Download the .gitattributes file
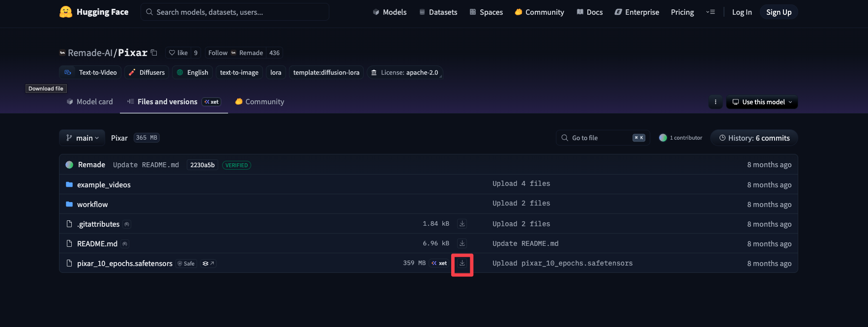Image resolution: width=868 pixels, height=327 pixels. click(462, 224)
